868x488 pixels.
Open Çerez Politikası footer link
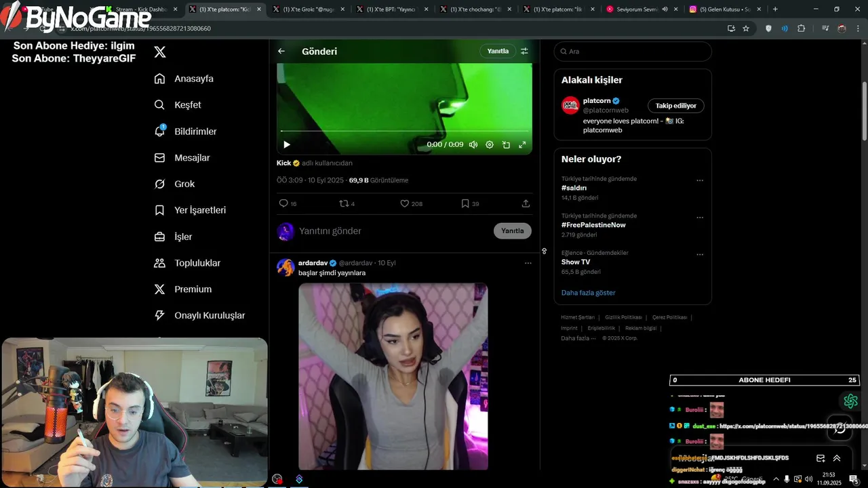point(670,317)
